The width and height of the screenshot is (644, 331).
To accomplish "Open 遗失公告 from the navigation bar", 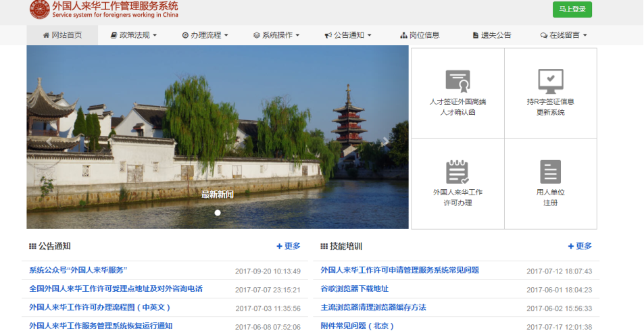I will [491, 35].
